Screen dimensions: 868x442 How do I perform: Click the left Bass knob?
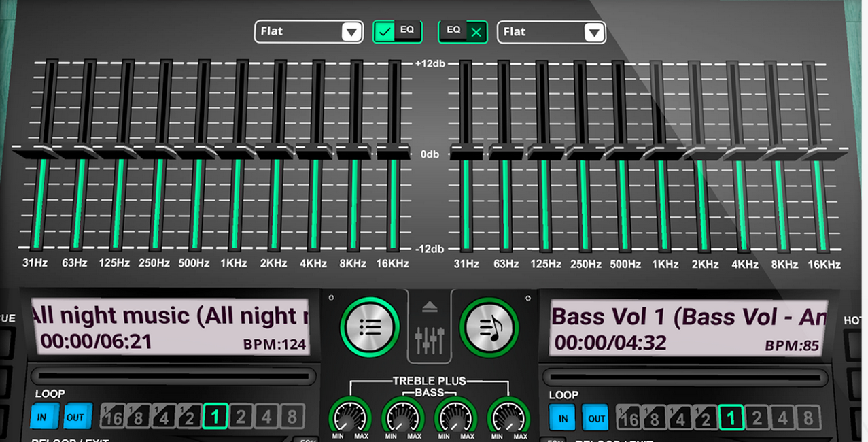(x=403, y=415)
